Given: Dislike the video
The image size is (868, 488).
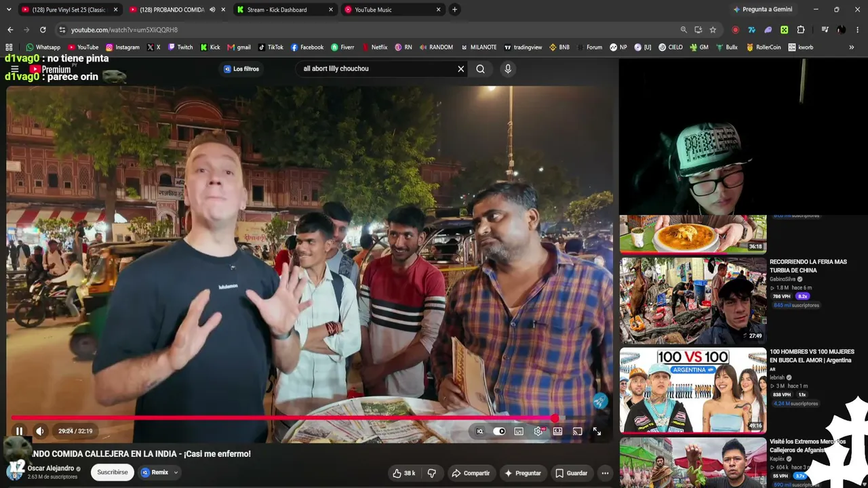Looking at the screenshot, I should (x=432, y=473).
